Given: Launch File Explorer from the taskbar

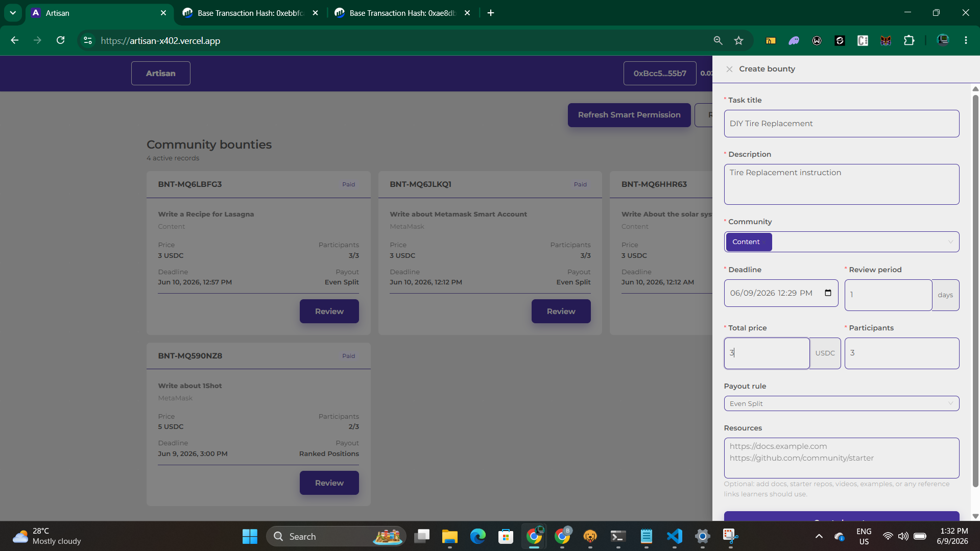Looking at the screenshot, I should (449, 536).
